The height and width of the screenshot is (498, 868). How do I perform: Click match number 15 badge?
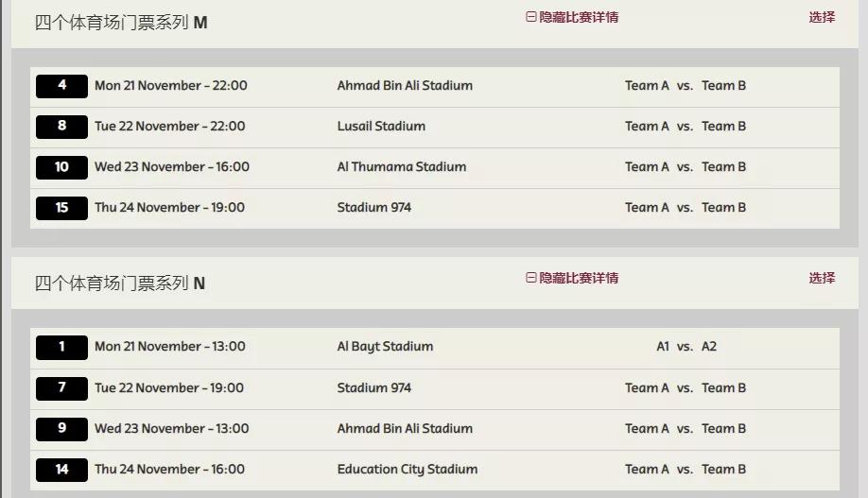click(61, 208)
